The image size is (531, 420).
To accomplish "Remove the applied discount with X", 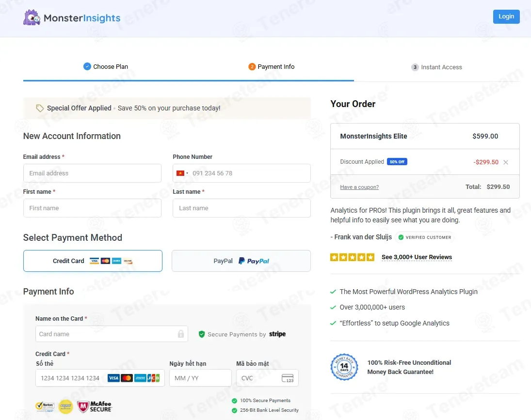I will point(506,162).
